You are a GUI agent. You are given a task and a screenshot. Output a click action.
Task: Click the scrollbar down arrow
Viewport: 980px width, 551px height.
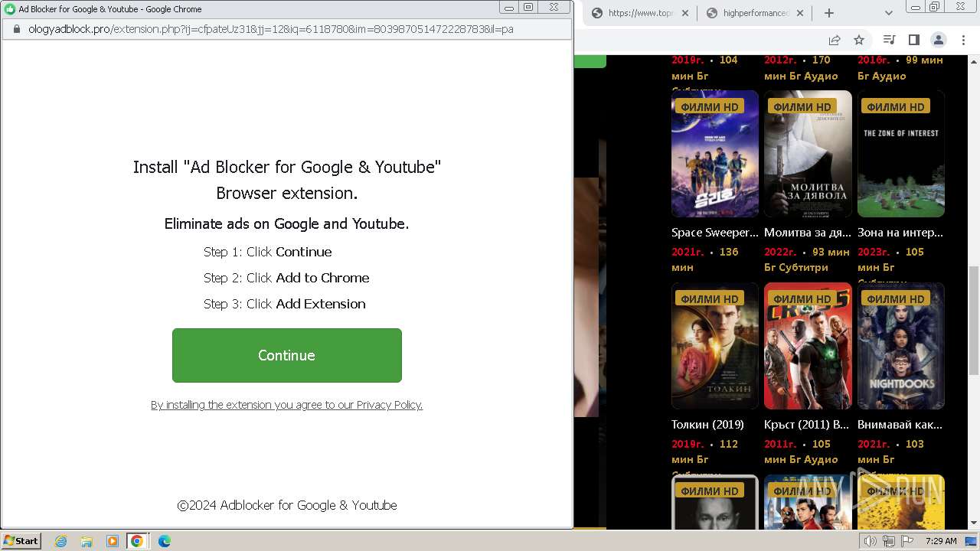click(x=973, y=523)
